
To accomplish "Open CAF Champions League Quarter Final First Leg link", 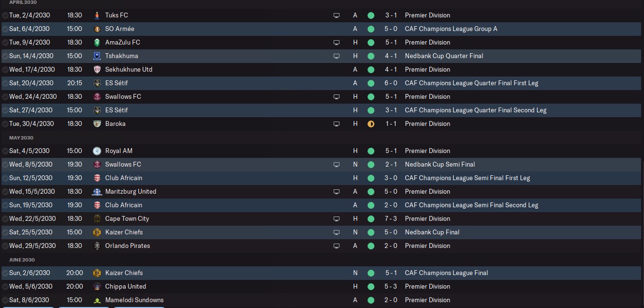I will coord(471,83).
